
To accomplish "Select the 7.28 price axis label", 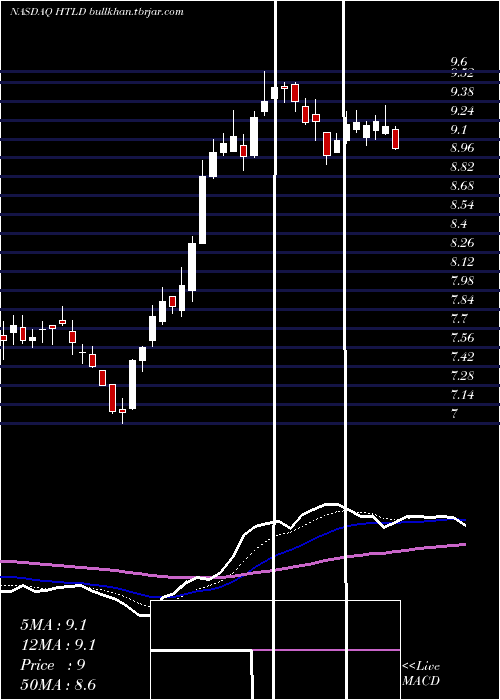I will point(462,375).
